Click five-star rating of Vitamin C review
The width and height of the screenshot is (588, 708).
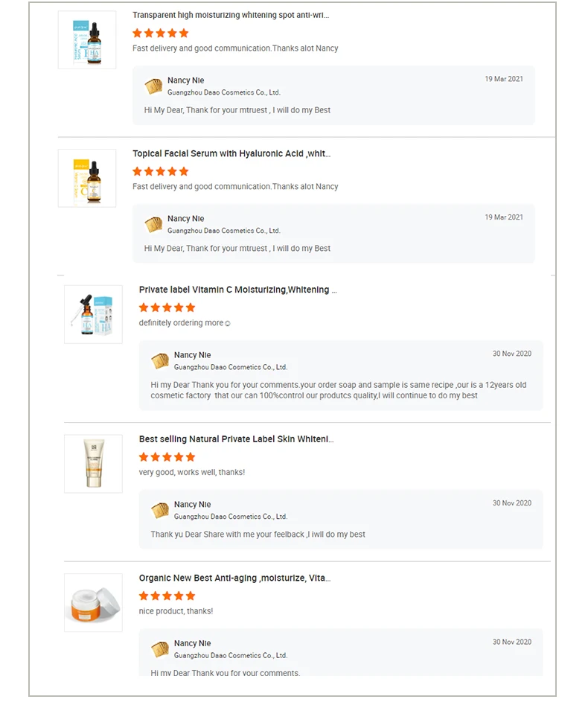(167, 307)
